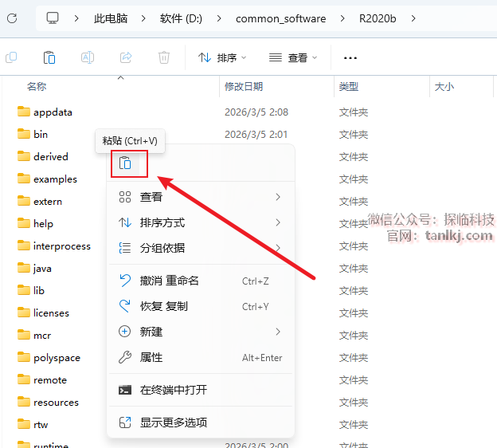Click the resources folder icon
Viewport: 497px width, 448px height.
click(24, 402)
